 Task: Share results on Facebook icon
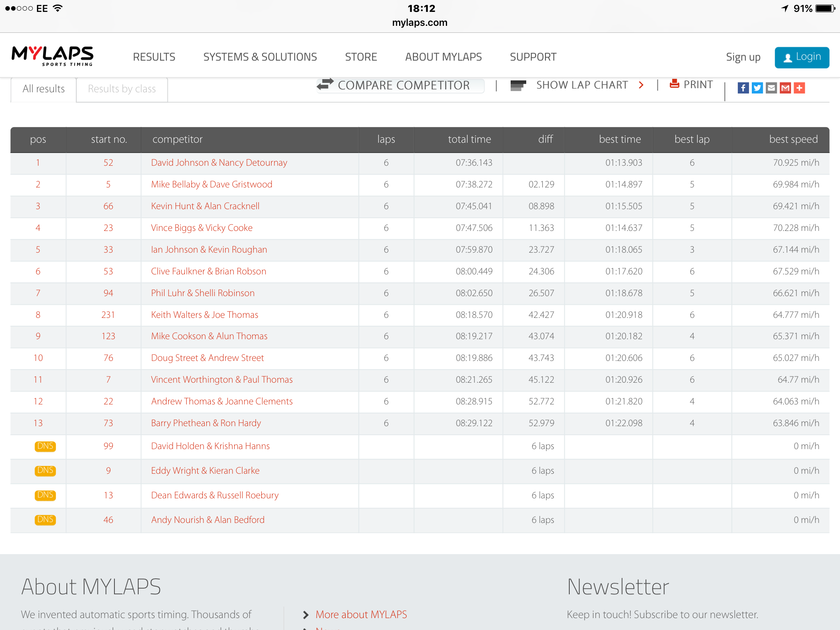[x=743, y=88]
